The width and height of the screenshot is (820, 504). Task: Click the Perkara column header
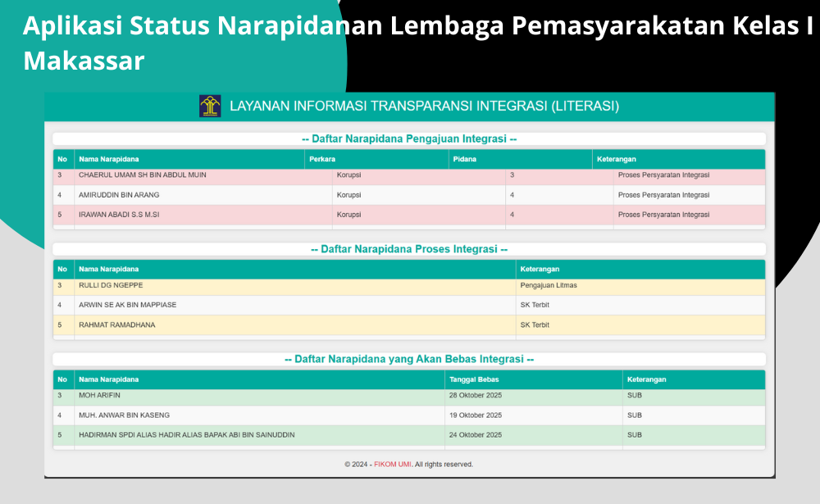click(x=321, y=159)
